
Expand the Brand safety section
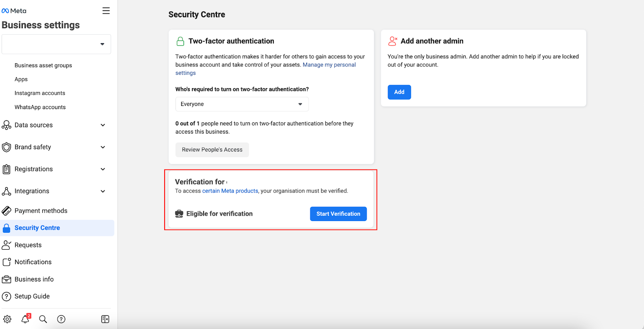[103, 147]
